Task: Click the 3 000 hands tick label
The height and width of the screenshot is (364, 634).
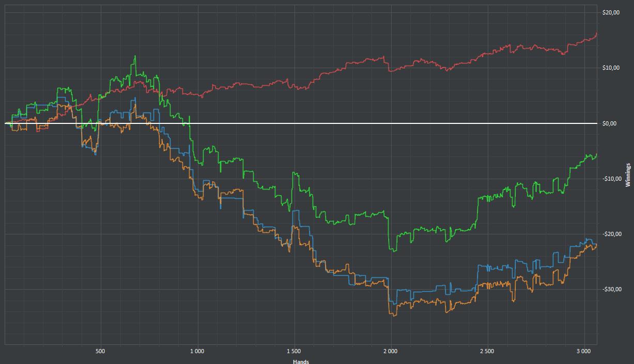Action: click(583, 351)
